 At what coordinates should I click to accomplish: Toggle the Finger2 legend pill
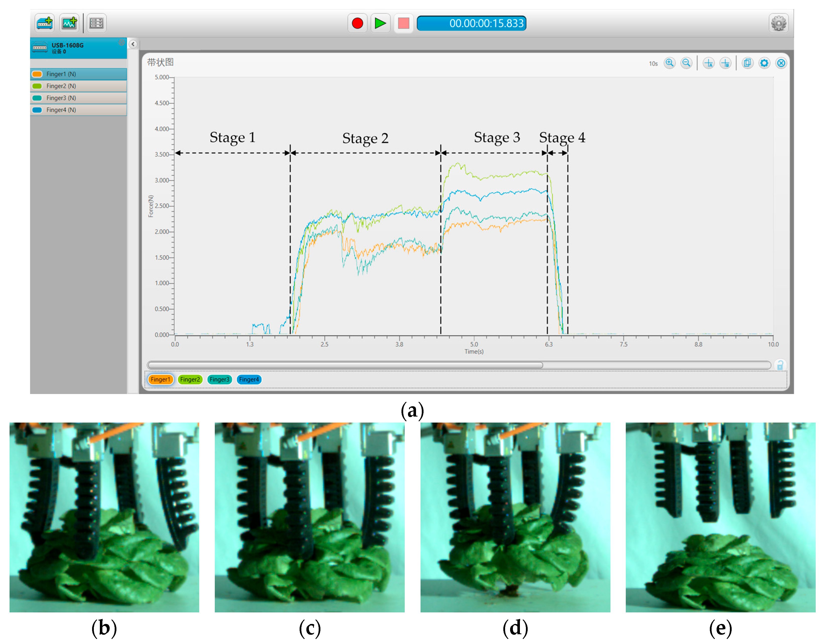pyautogui.click(x=190, y=379)
